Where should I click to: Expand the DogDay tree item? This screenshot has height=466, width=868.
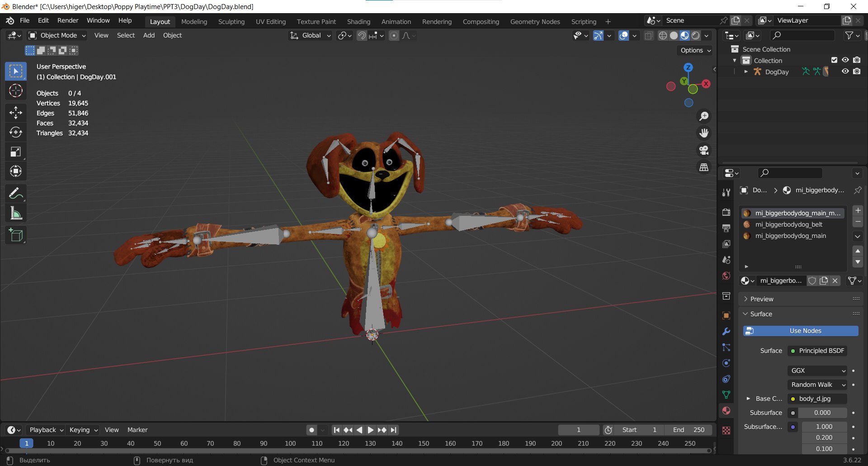coord(745,71)
